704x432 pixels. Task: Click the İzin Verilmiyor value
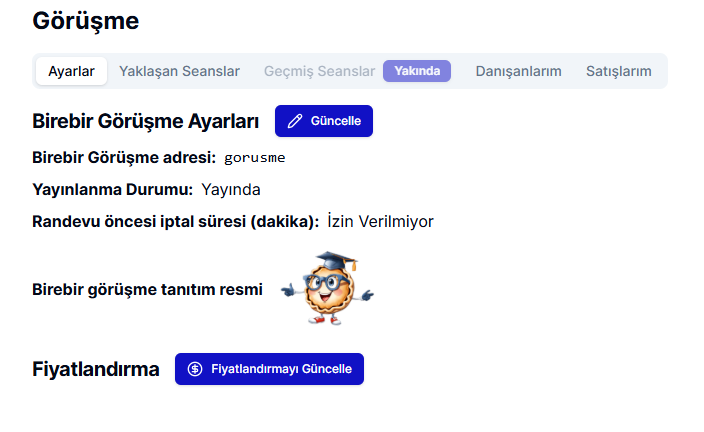click(380, 221)
